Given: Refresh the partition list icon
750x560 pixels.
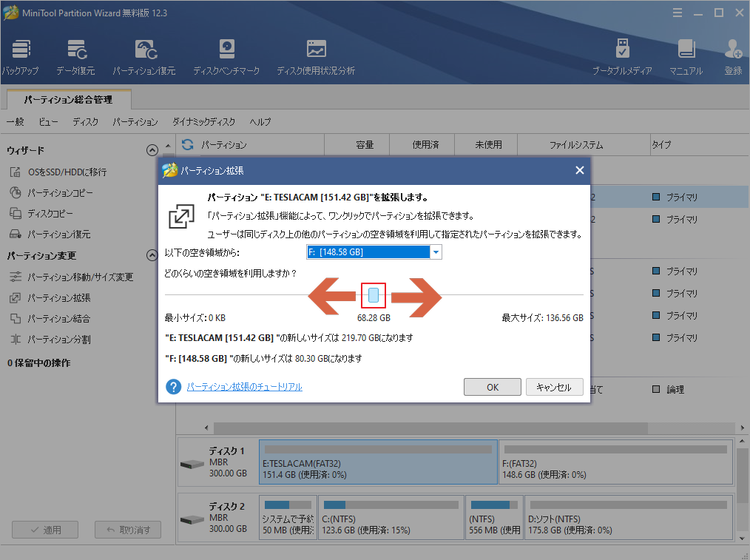Looking at the screenshot, I should pos(188,144).
